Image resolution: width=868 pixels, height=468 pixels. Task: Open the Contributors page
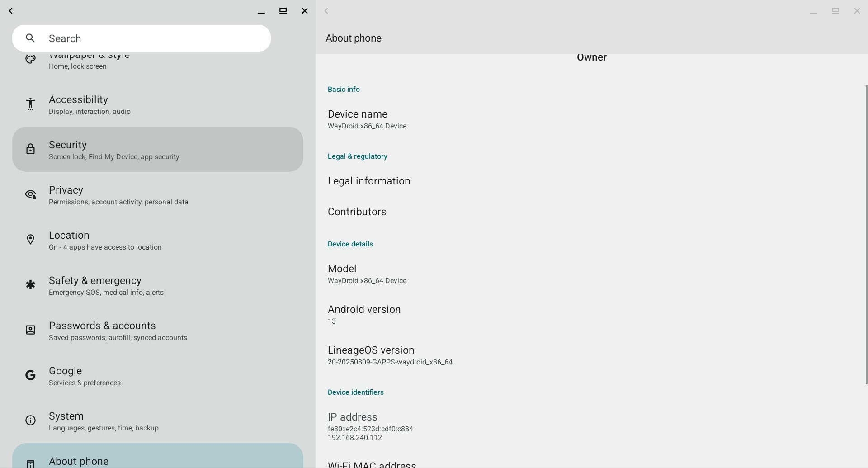[x=357, y=212]
